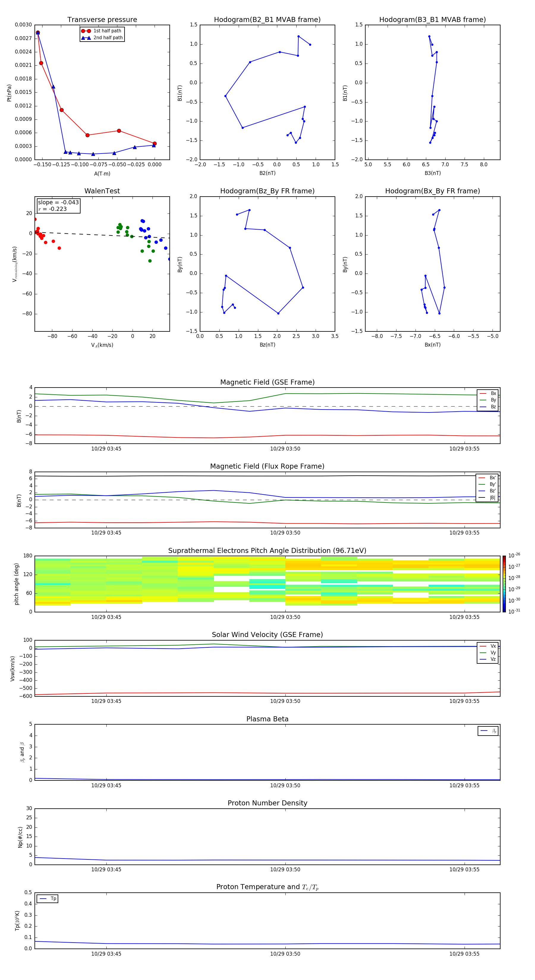Image resolution: width=535 pixels, height=980 pixels.
Task: Click the 'Hodogram(B3_B1 MVAB frame)' title
Action: pyautogui.click(x=432, y=20)
